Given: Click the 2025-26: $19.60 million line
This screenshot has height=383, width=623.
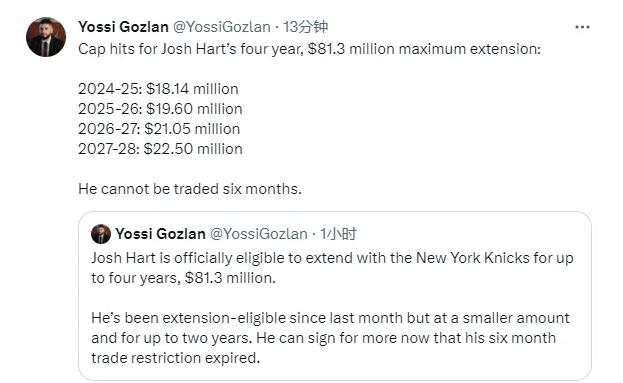Looking at the screenshot, I should [x=160, y=109].
